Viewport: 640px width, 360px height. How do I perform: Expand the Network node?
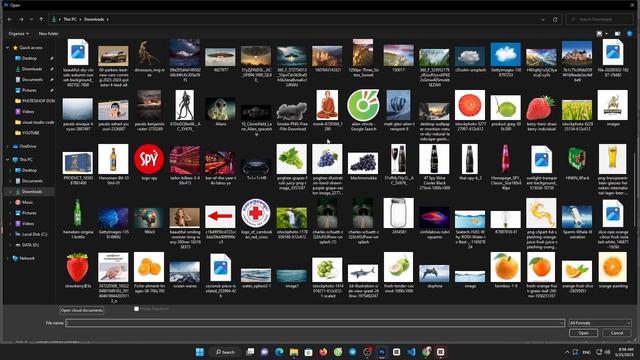coord(8,258)
